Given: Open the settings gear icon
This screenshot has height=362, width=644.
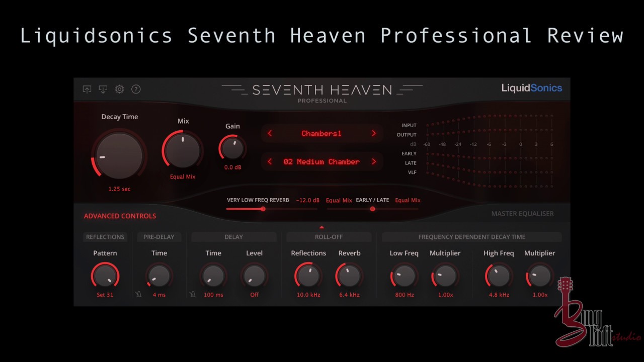Looking at the screenshot, I should [120, 89].
